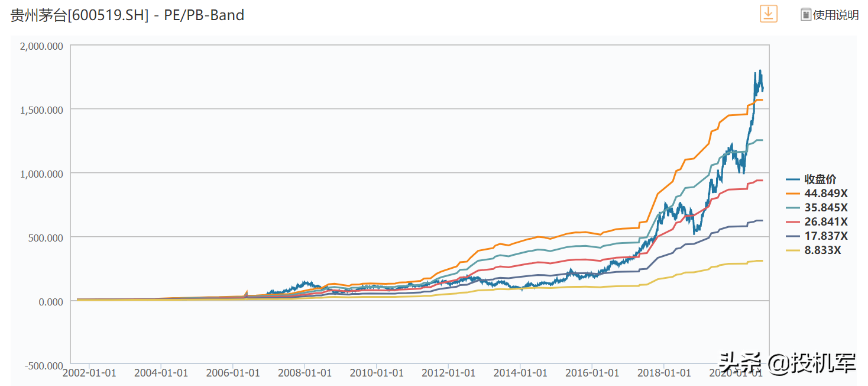Click the 2010-01-01 x-axis date label
This screenshot has height=386, width=868.
[x=377, y=373]
